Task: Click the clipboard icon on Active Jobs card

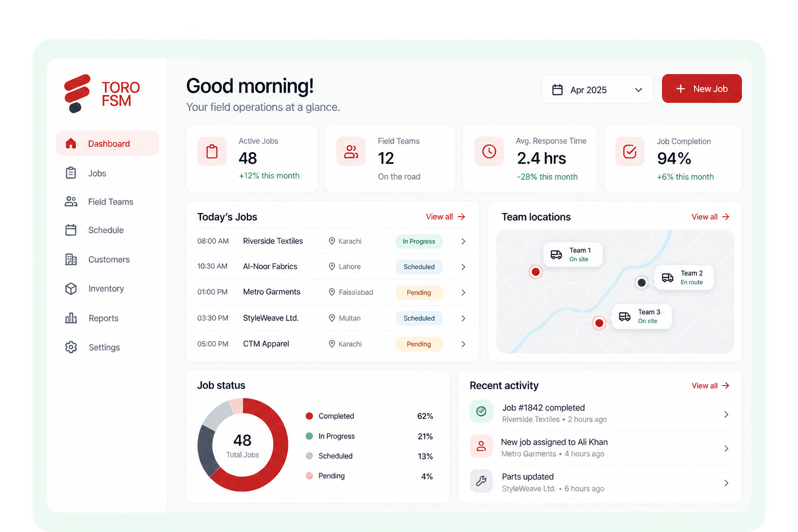Action: pyautogui.click(x=212, y=151)
